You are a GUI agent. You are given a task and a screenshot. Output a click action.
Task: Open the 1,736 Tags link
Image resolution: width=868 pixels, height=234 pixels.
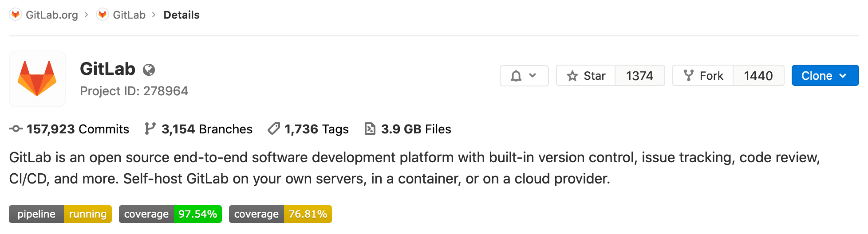[316, 129]
